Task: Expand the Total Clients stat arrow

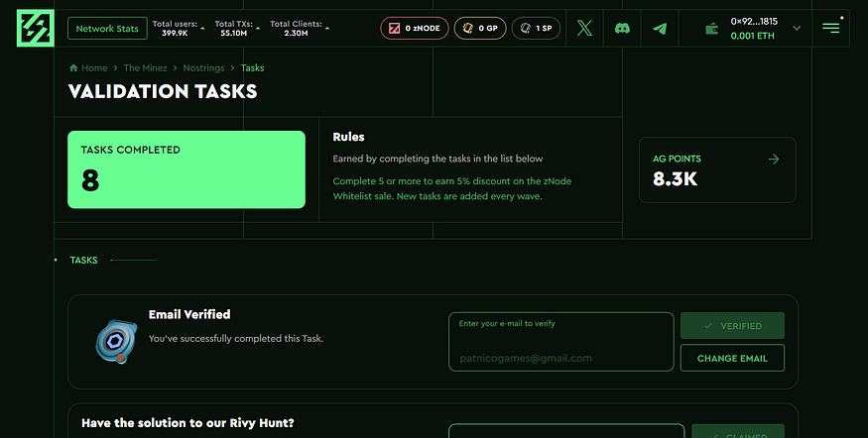Action: click(x=327, y=28)
